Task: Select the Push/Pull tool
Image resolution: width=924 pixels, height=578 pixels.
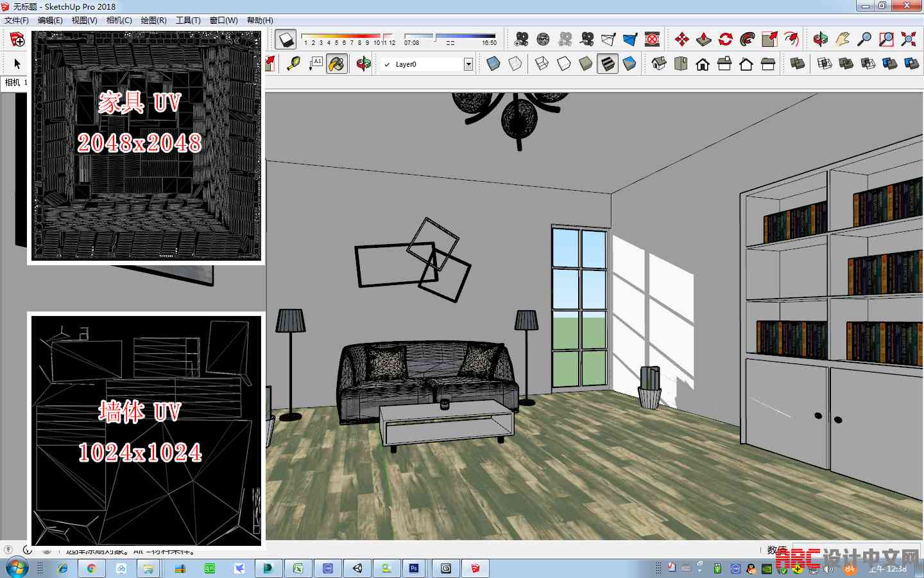Action: point(704,39)
